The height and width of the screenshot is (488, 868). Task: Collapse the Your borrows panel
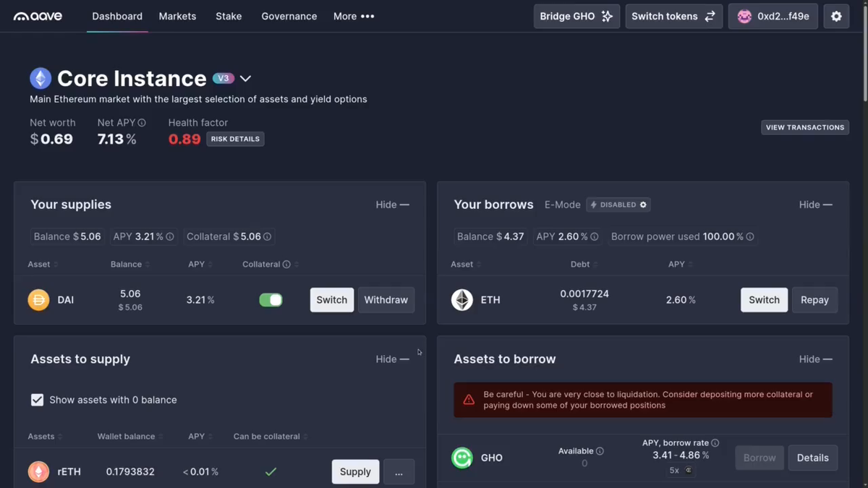click(815, 205)
